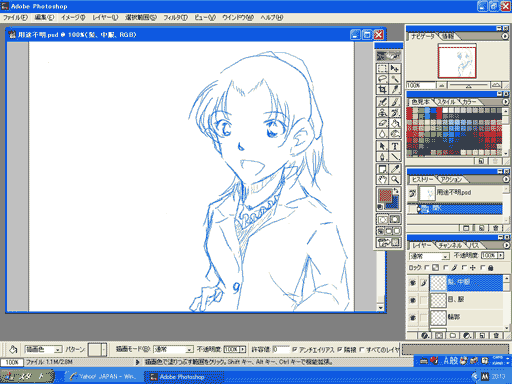Click Jump to ImageReady button
The image size is (512, 384).
point(389,242)
